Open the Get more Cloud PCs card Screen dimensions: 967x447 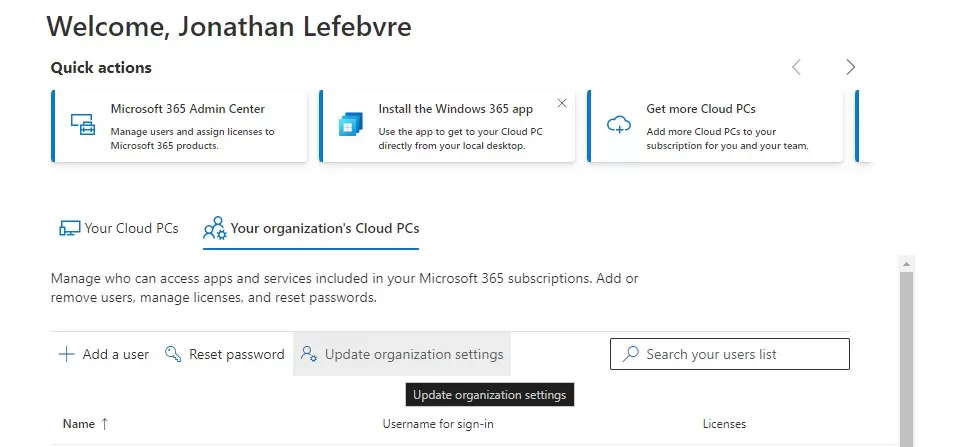715,126
